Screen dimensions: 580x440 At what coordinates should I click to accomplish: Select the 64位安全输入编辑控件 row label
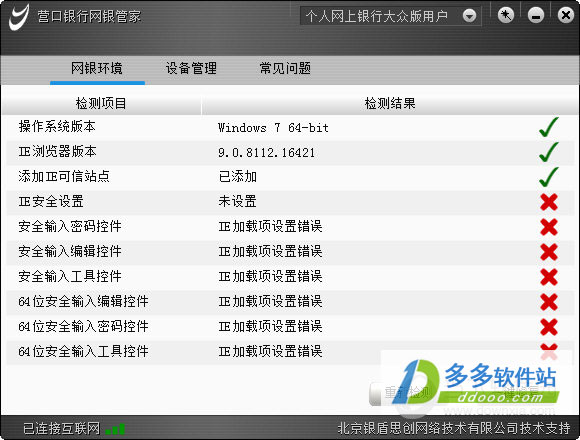tap(84, 301)
